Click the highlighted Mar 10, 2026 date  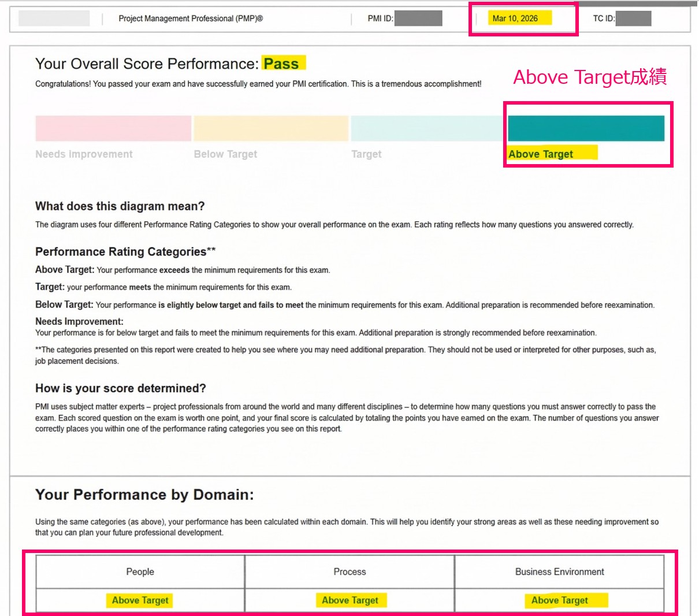515,18
